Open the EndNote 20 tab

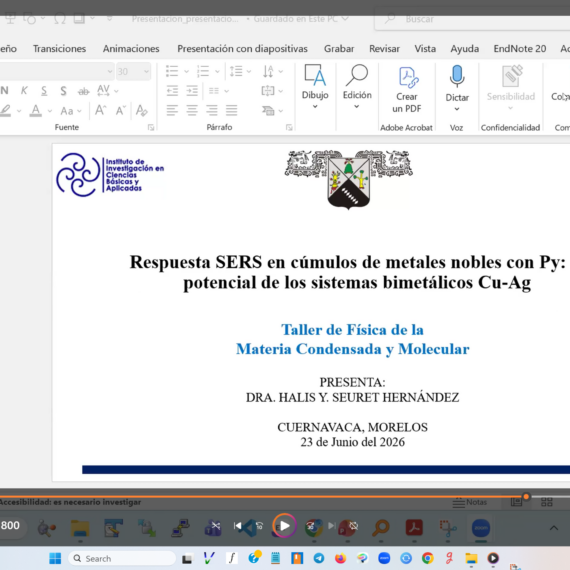point(519,49)
